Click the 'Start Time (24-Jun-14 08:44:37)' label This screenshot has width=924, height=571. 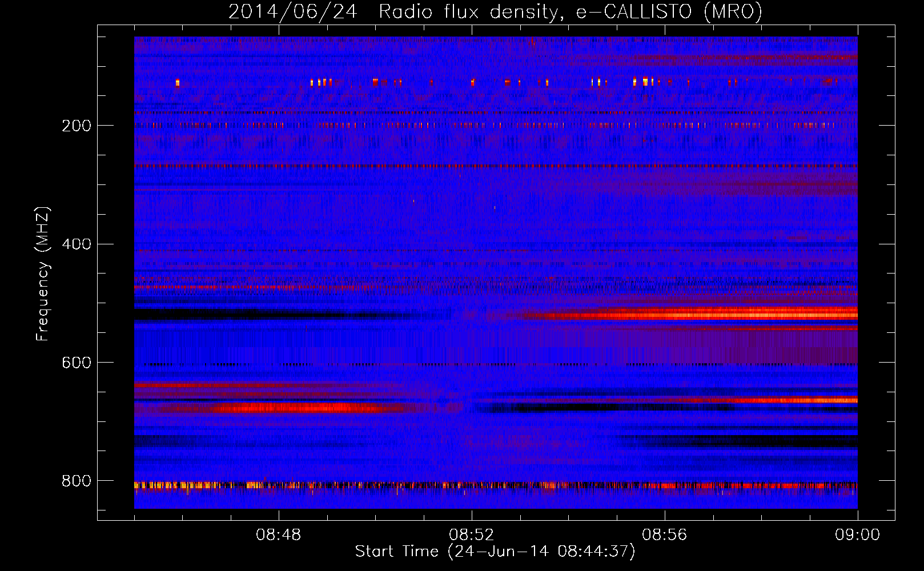click(x=495, y=552)
